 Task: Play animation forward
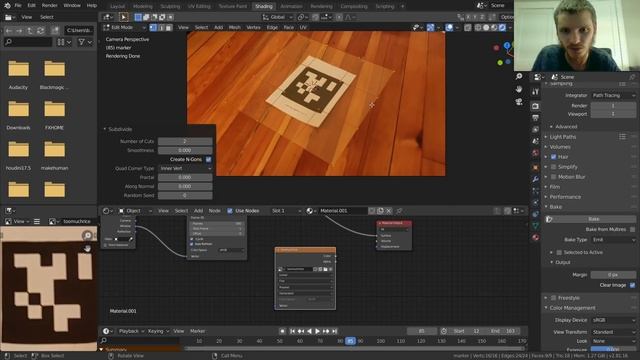coord(317,331)
